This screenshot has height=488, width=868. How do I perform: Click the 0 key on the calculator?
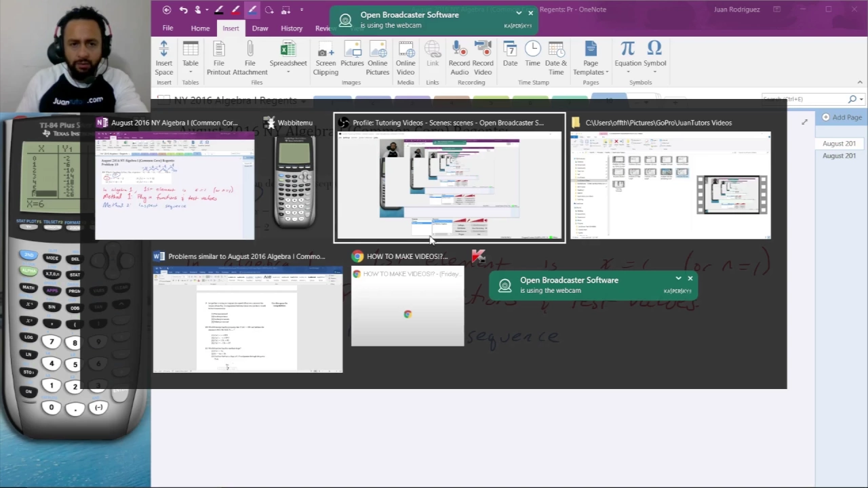(52, 407)
